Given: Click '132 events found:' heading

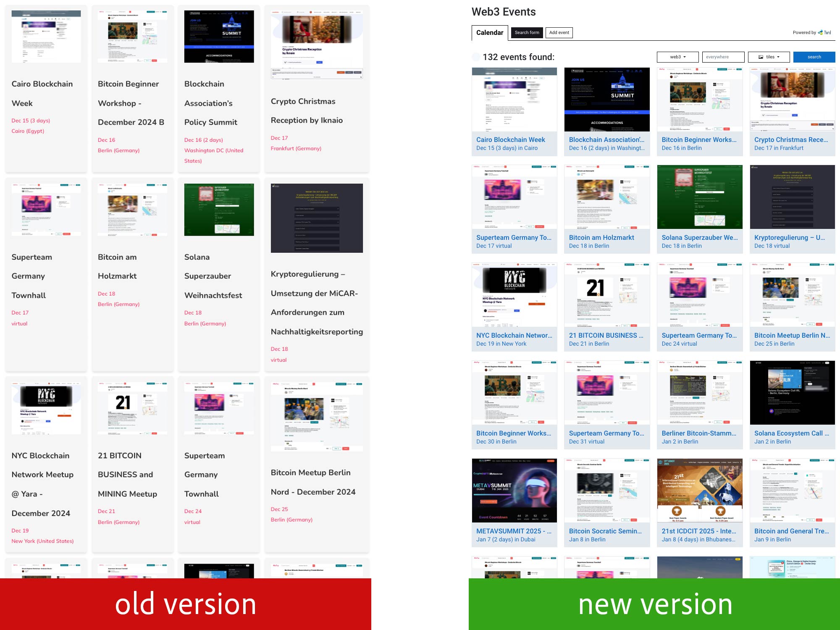Looking at the screenshot, I should click(518, 57).
